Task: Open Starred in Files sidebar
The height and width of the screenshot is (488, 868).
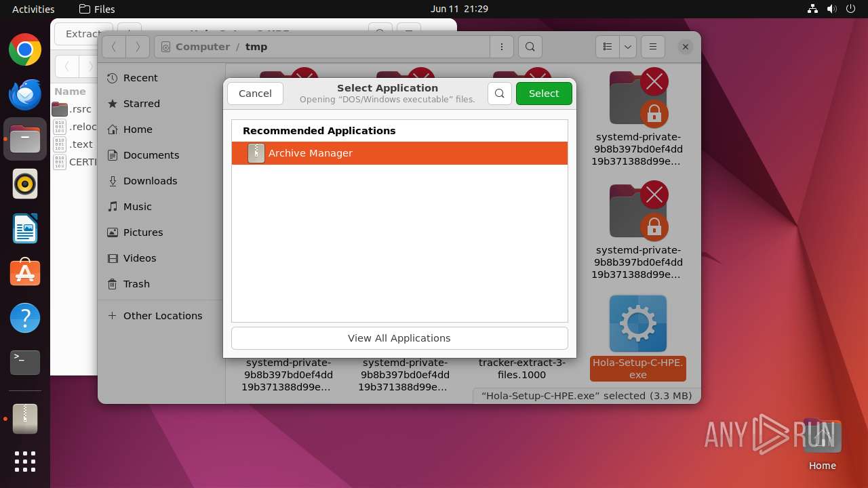Action: [161, 104]
